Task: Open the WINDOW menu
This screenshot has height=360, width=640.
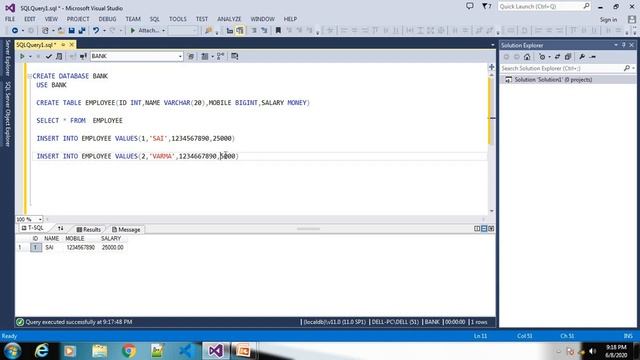Action: 262,19
